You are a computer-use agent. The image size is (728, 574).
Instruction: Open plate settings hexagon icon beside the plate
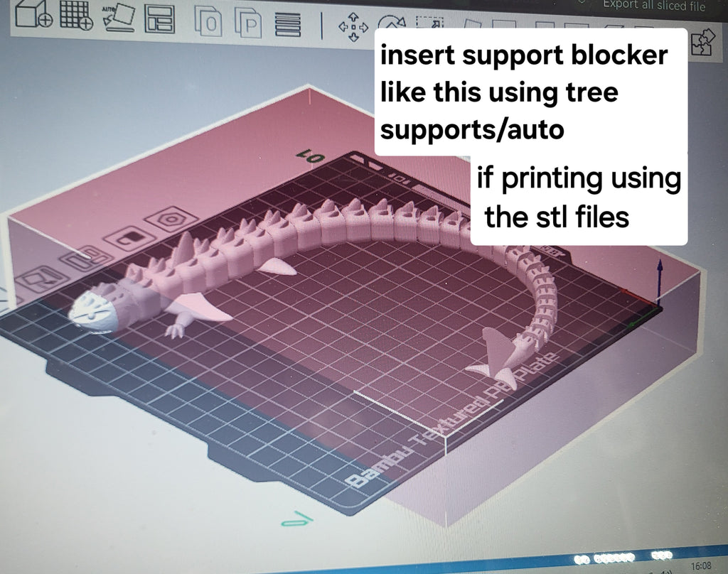point(170,219)
